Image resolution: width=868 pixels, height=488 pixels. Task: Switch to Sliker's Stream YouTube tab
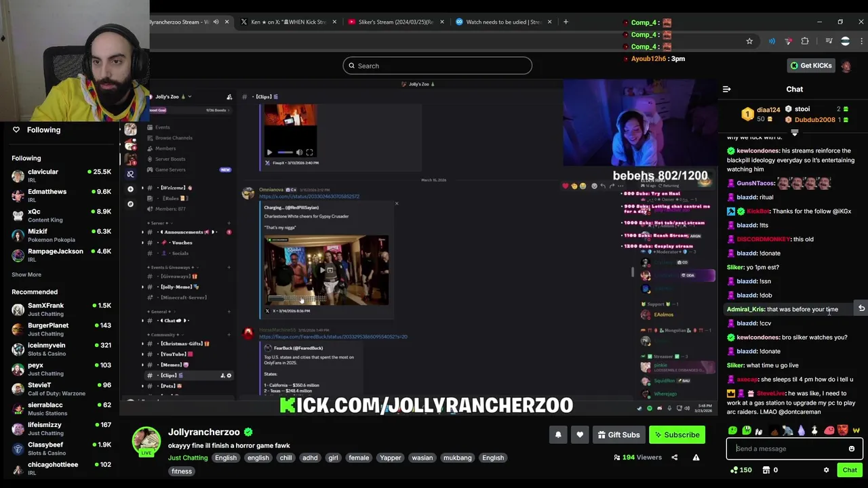(395, 22)
